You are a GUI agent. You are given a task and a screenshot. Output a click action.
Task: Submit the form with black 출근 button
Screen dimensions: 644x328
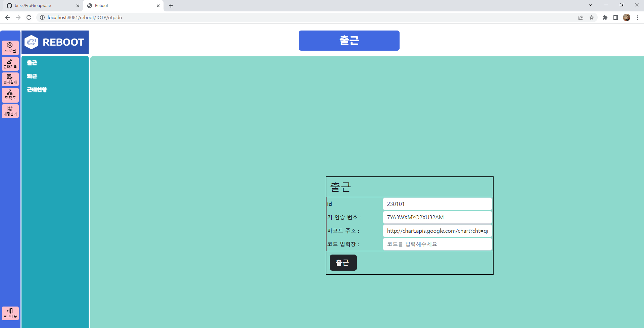tap(343, 263)
